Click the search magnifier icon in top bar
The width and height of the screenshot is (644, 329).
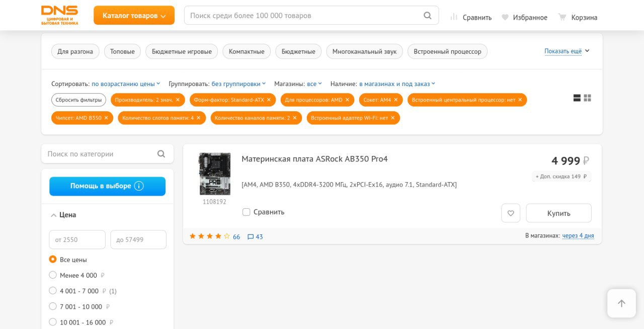428,16
